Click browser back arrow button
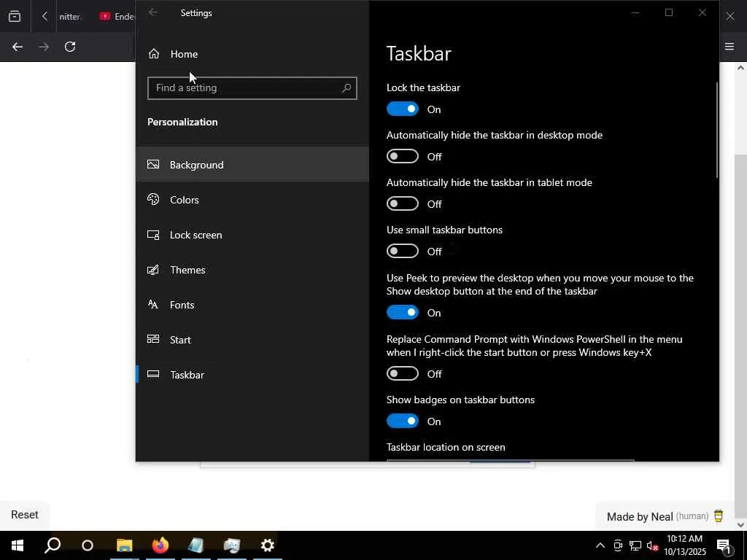Image resolution: width=747 pixels, height=560 pixels. tap(18, 47)
